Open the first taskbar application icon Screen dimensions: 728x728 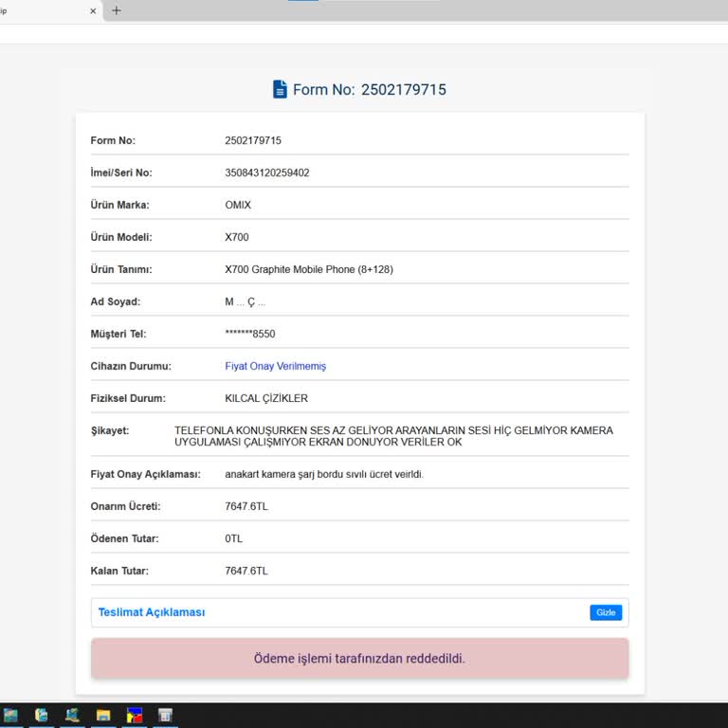click(10, 715)
